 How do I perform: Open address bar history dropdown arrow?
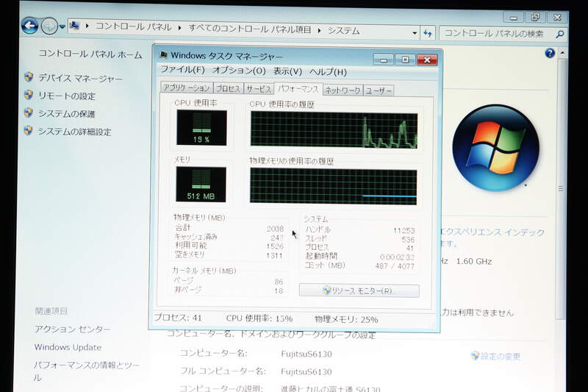[x=415, y=33]
